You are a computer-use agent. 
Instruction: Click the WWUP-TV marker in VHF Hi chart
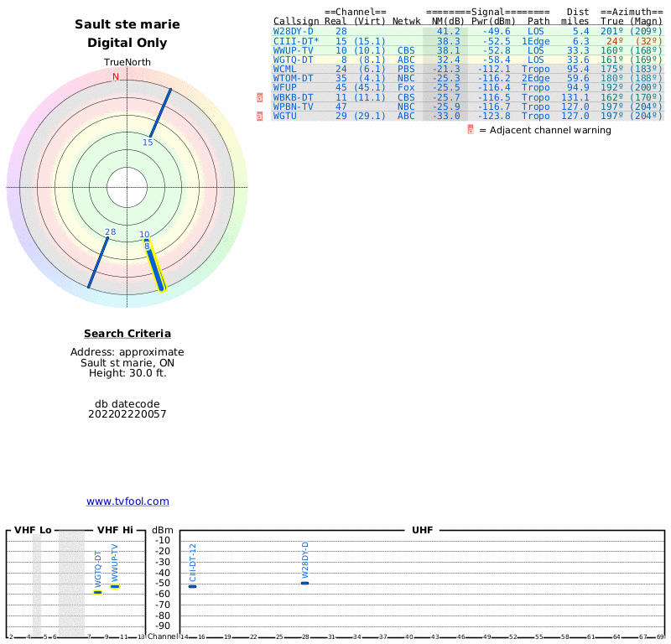(115, 586)
